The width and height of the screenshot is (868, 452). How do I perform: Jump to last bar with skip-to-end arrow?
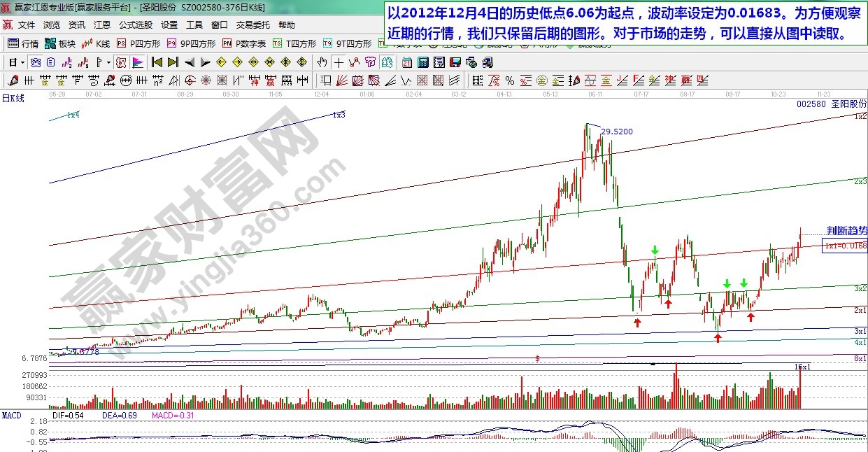pos(173,62)
